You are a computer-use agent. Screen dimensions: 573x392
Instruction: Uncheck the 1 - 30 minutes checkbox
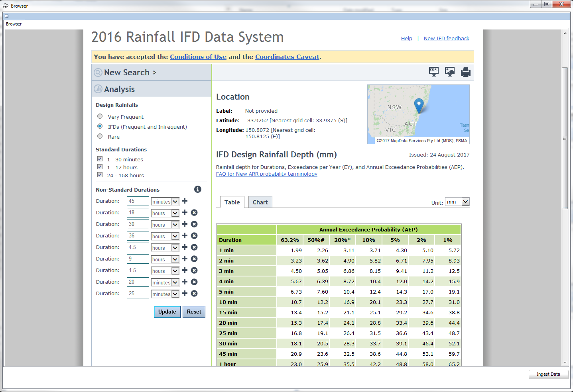click(x=100, y=159)
